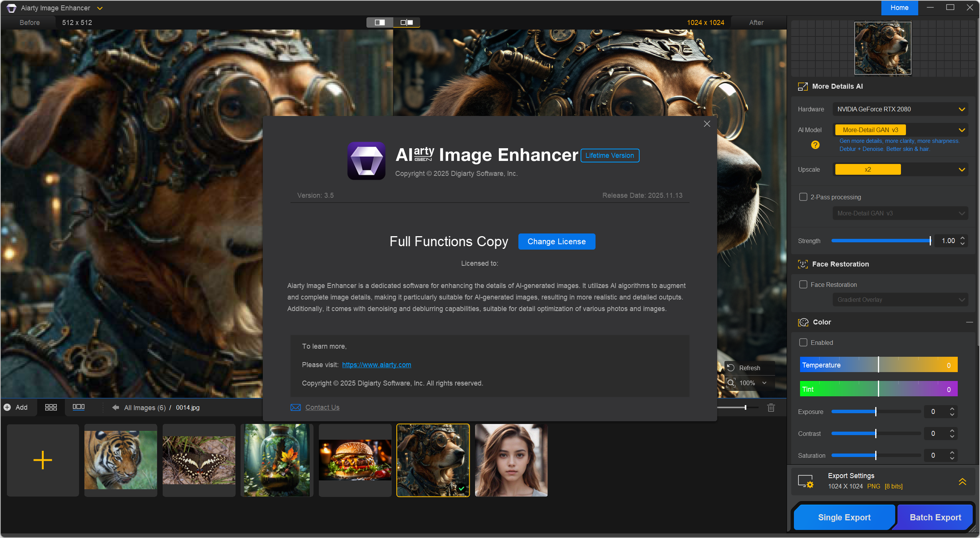Open the Hardware dropdown
This screenshot has height=538, width=980.
[900, 109]
